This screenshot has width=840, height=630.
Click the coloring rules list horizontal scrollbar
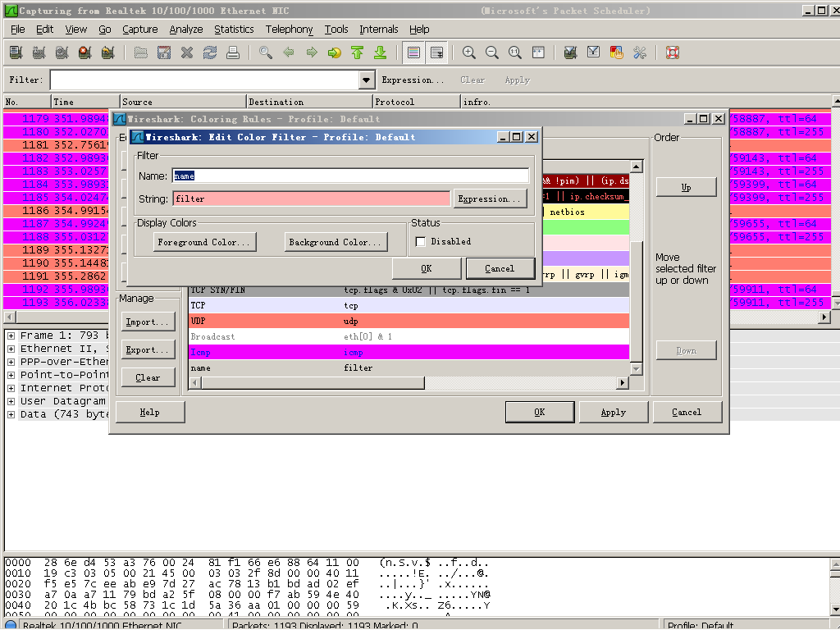409,382
